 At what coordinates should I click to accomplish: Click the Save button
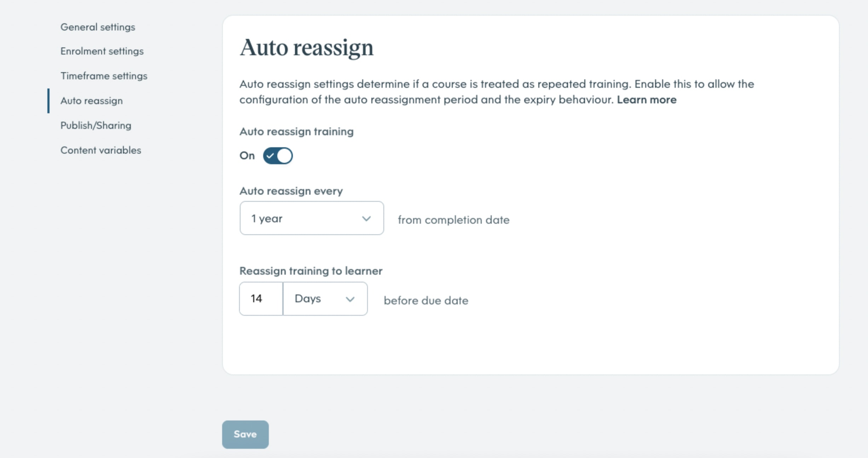coord(246,434)
